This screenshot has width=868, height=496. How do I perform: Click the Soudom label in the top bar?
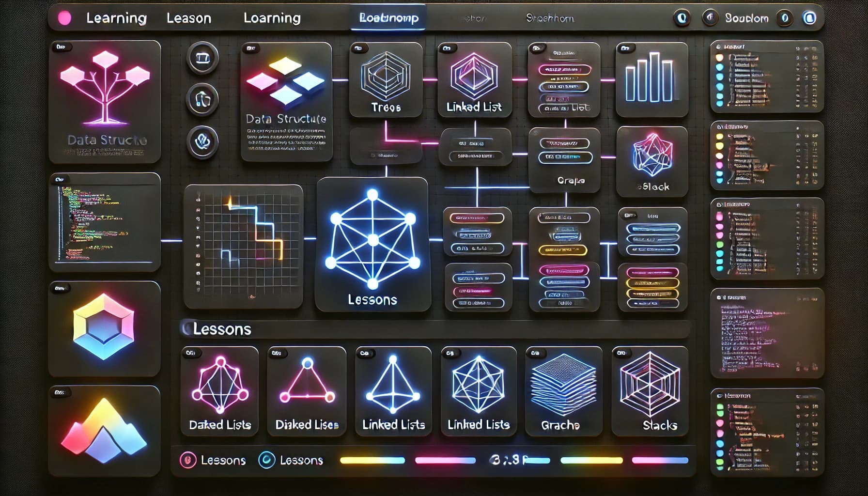pyautogui.click(x=746, y=18)
